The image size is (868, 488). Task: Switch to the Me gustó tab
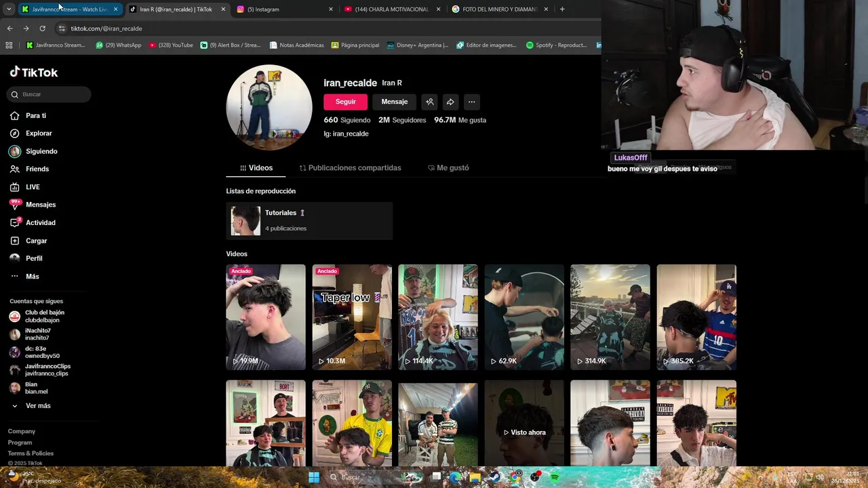tap(448, 167)
